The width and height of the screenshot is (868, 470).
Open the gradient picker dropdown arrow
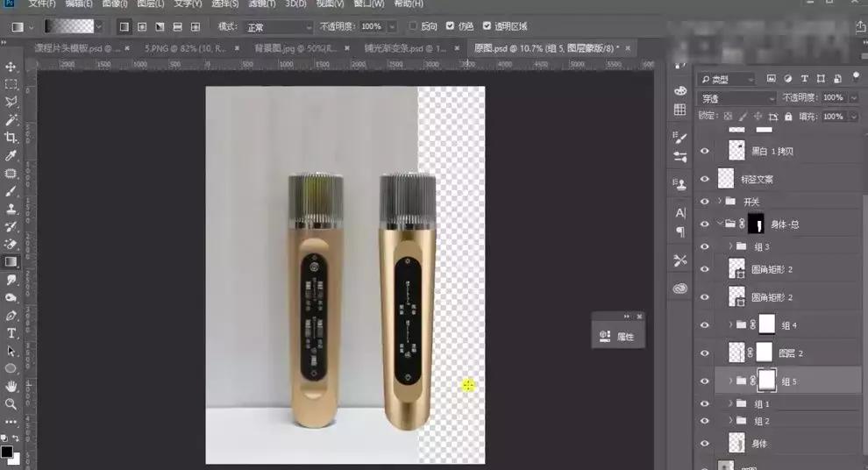click(x=99, y=26)
